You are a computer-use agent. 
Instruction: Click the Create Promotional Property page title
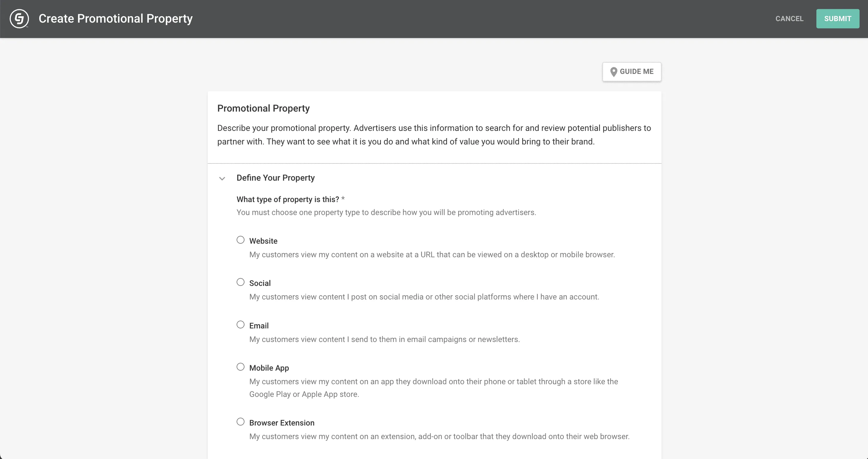(116, 18)
